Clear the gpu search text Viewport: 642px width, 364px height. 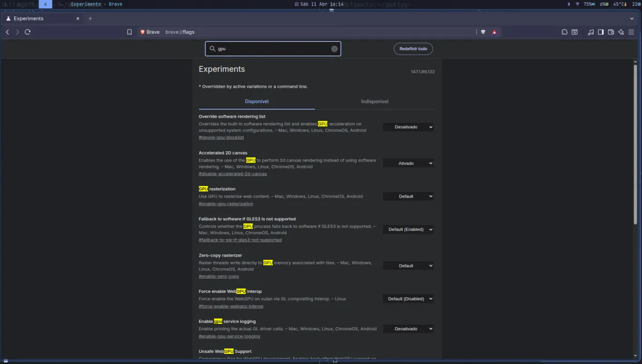click(x=334, y=49)
